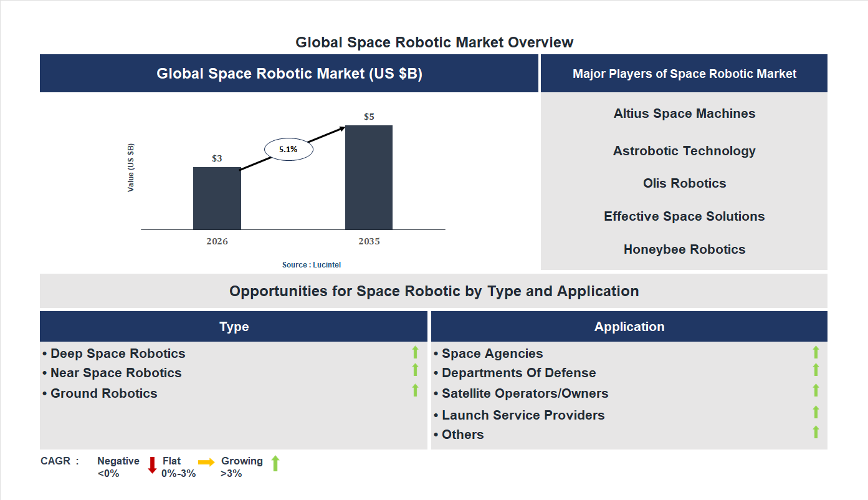Click the red Negative CAGR legend arrow
The image size is (868, 500).
pyautogui.click(x=152, y=465)
